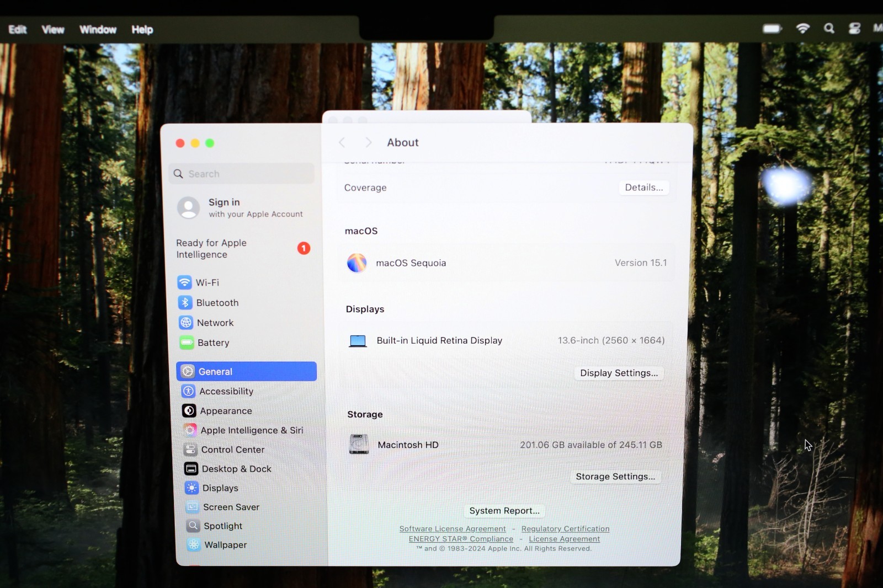Viewport: 883px width, 588px height.
Task: Open Apple Intelligence & Siri icon
Action: 190,430
